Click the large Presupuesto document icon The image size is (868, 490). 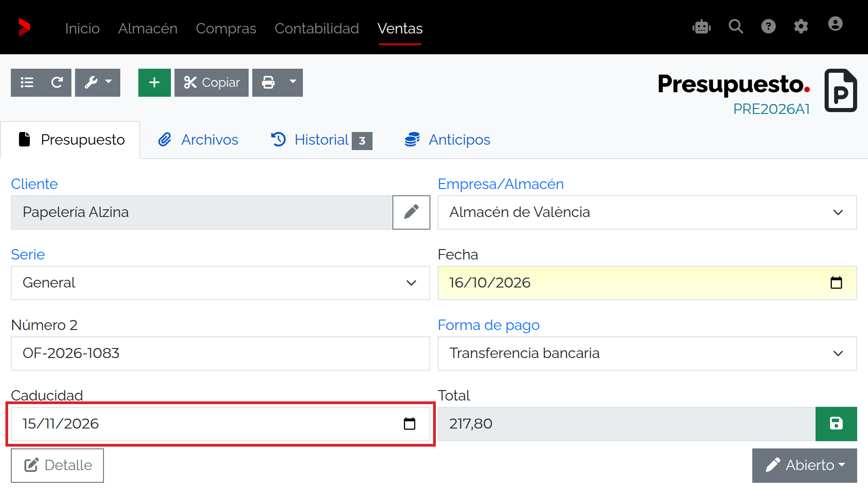point(841,90)
